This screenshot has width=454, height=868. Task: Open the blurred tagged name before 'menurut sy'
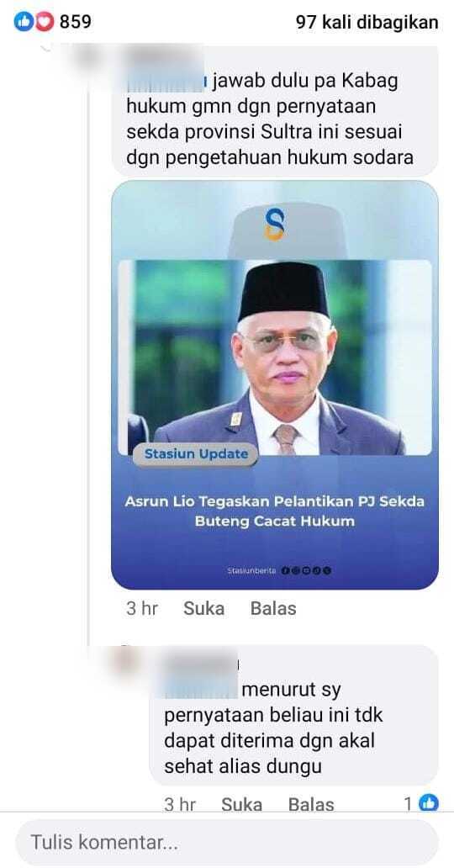[x=201, y=690]
